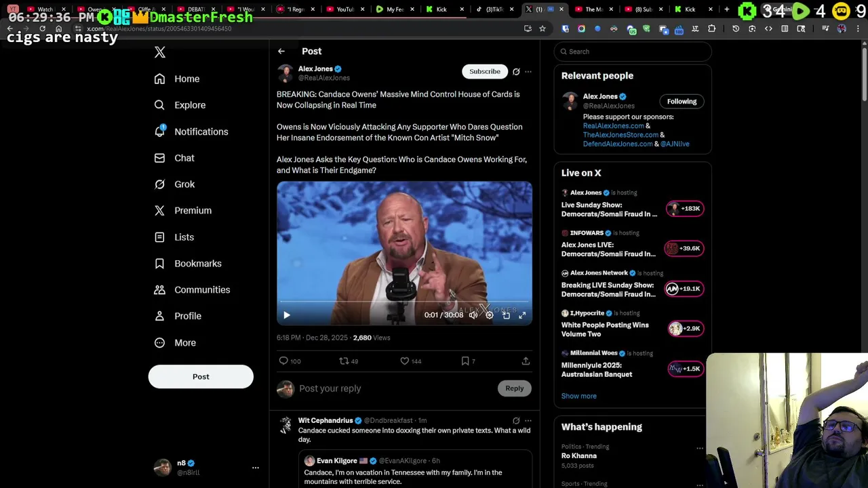The image size is (868, 488).
Task: Open Bookmarks in the sidebar
Action: (x=188, y=264)
